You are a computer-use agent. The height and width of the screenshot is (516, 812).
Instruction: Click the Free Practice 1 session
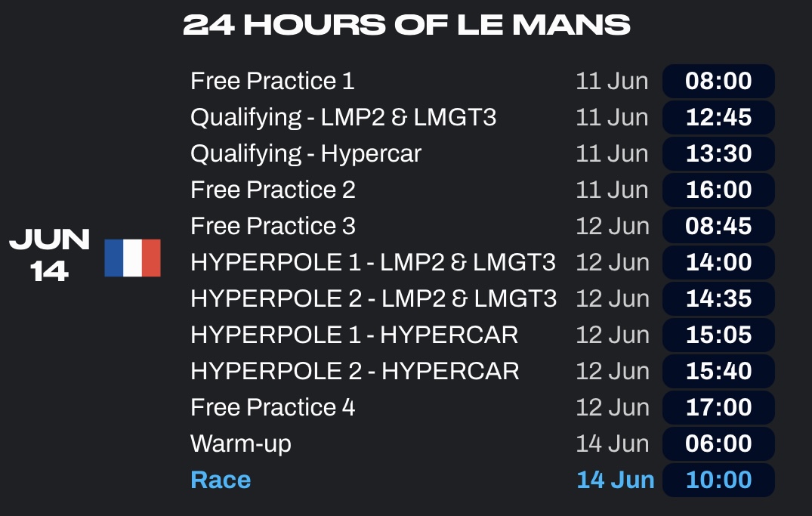point(273,81)
